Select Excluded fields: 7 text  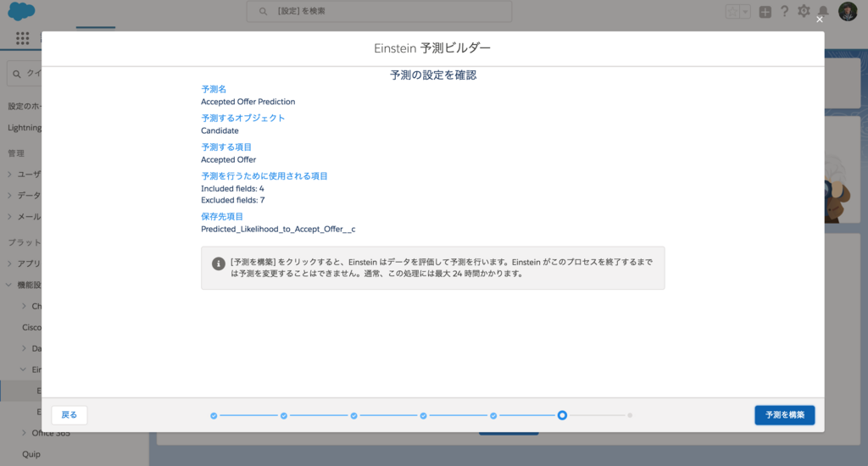[233, 200]
